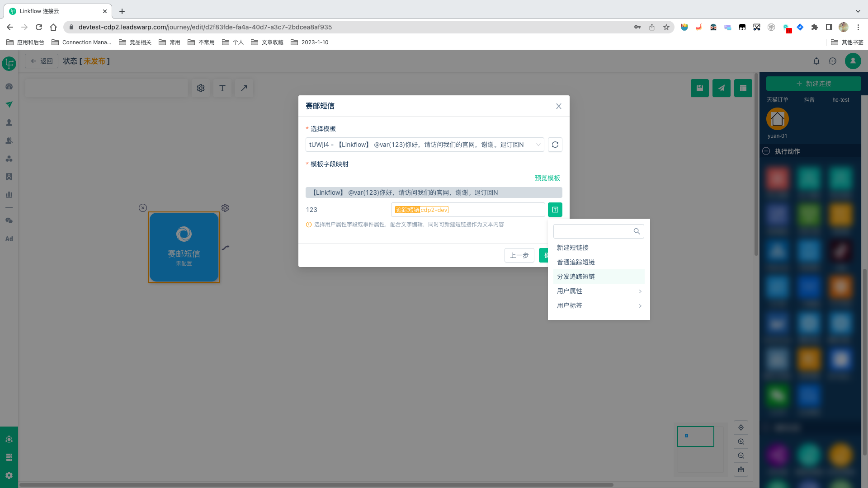868x488 pixels.
Task: Switch to the 抖音 tab
Action: pos(809,100)
